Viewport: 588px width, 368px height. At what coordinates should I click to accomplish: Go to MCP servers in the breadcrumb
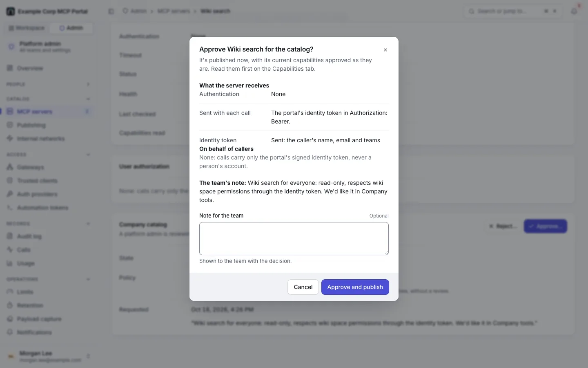(174, 11)
